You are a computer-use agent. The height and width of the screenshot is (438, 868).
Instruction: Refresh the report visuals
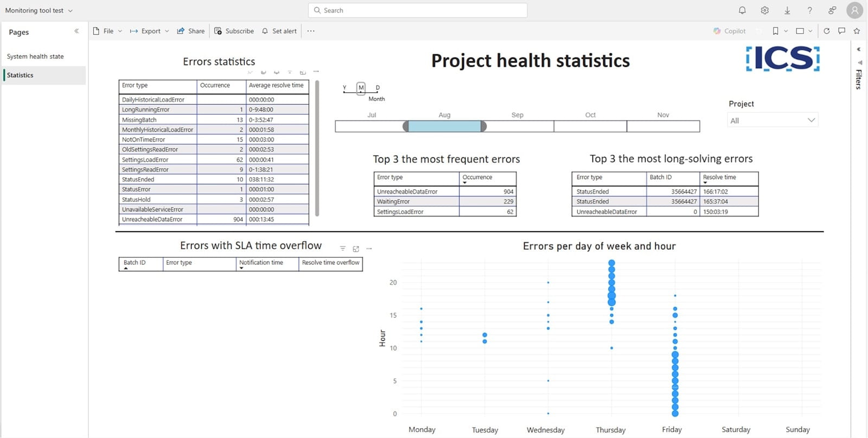826,31
